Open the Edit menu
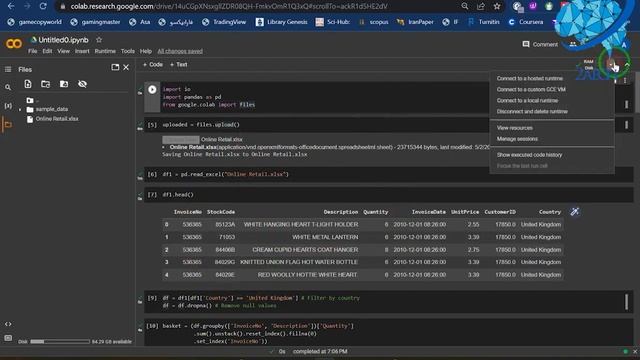 point(47,51)
